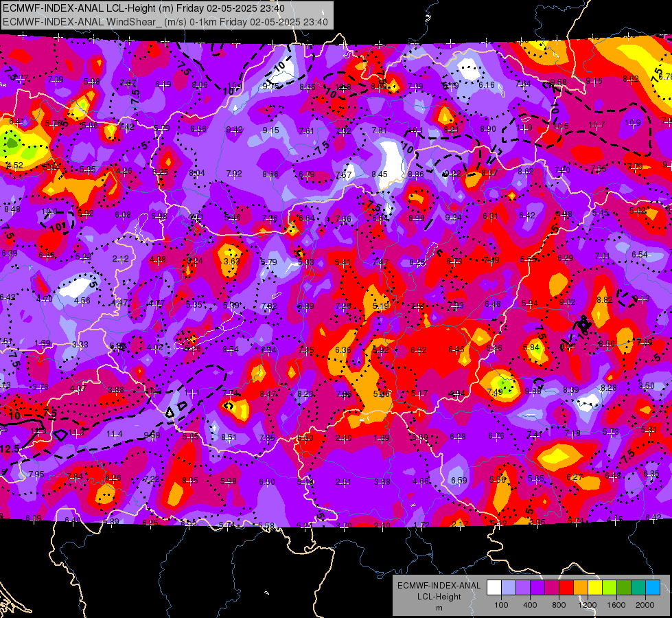Click the grid value '11.4'
This screenshot has height=618, width=672.
click(x=115, y=434)
